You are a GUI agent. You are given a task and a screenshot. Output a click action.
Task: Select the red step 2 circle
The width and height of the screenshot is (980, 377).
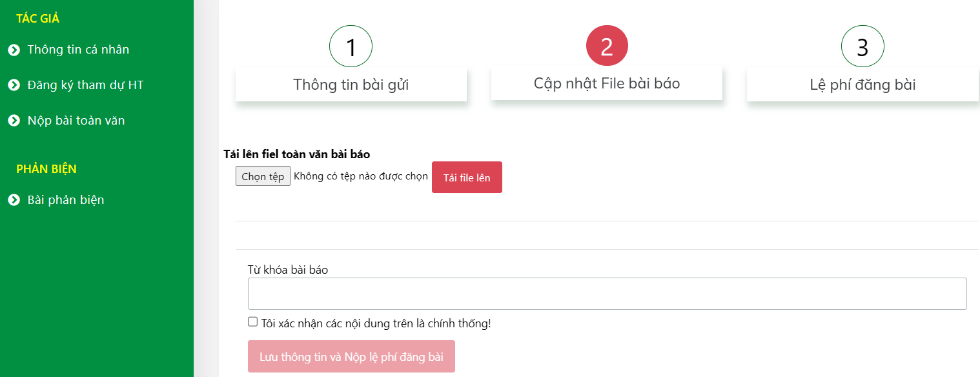(x=607, y=46)
